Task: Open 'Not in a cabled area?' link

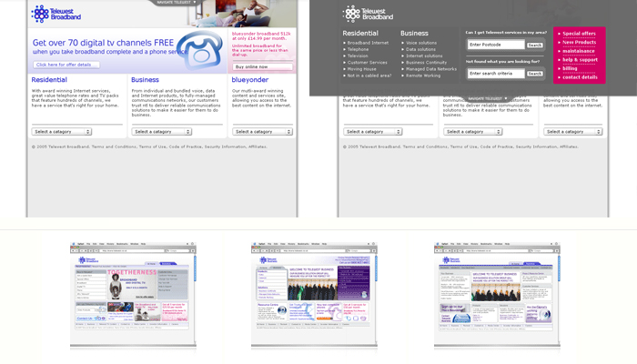Action: pyautogui.click(x=369, y=76)
